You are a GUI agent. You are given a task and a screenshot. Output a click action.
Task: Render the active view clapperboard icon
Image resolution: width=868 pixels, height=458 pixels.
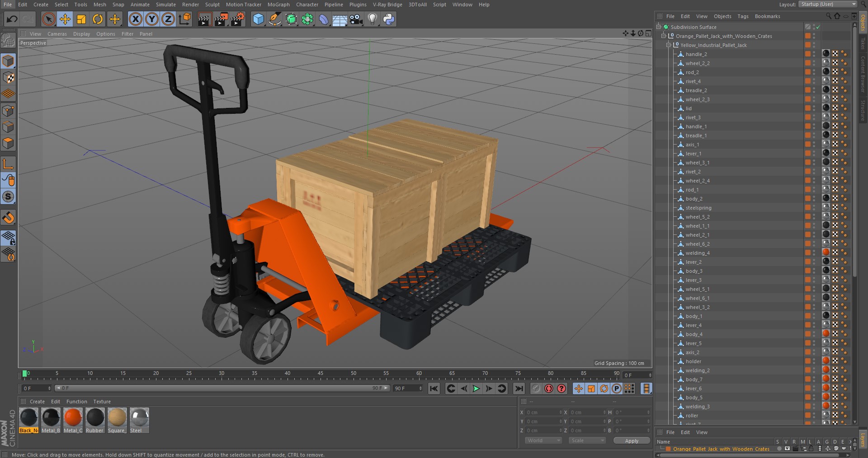coord(204,19)
